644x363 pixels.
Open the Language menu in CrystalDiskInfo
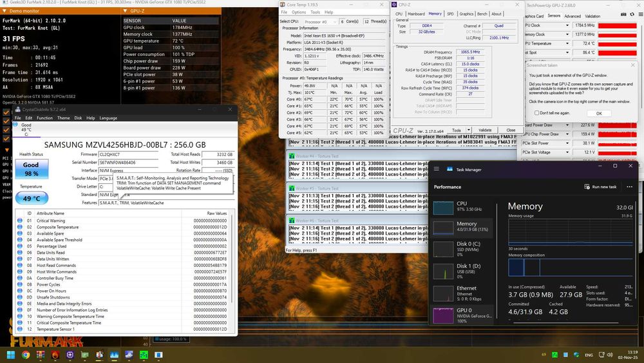[x=108, y=118]
